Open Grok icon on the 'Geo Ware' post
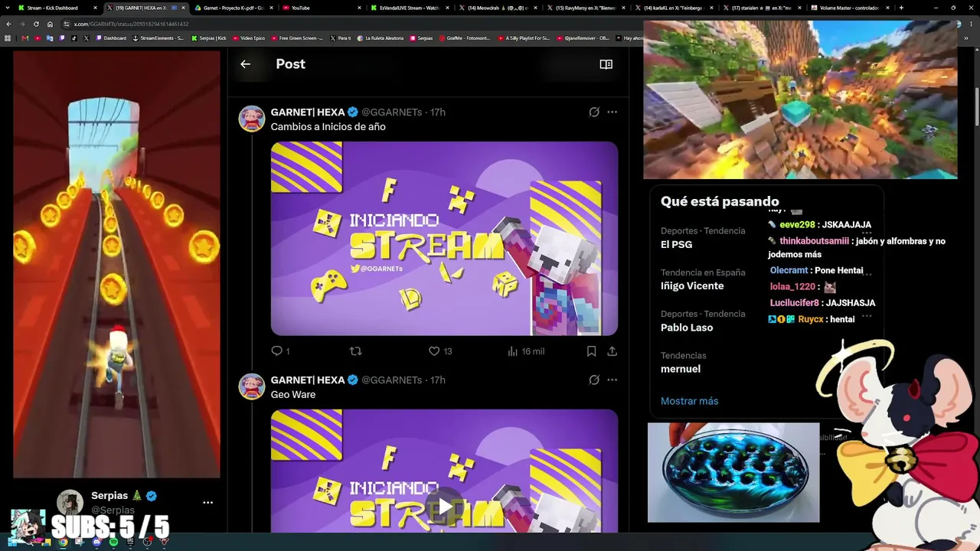 593,380
